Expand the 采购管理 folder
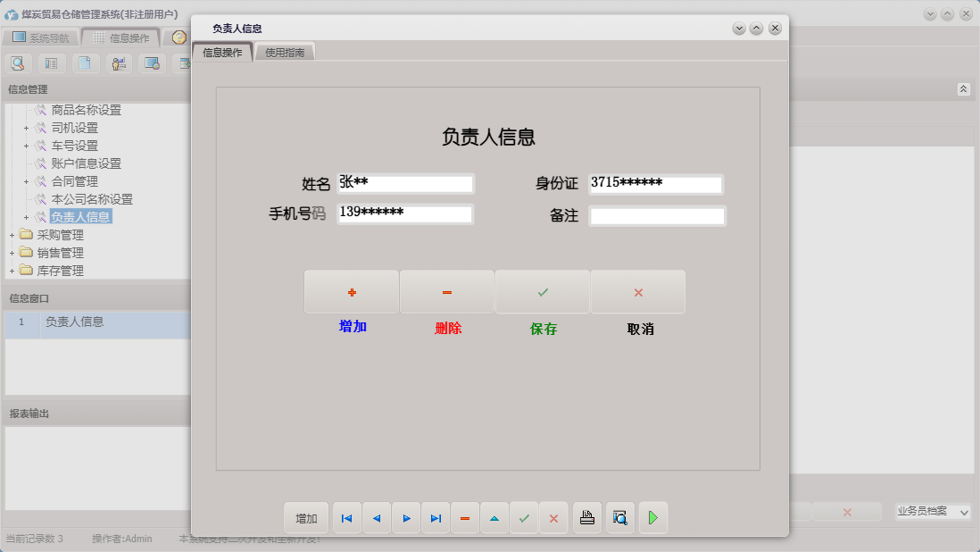 click(10, 235)
